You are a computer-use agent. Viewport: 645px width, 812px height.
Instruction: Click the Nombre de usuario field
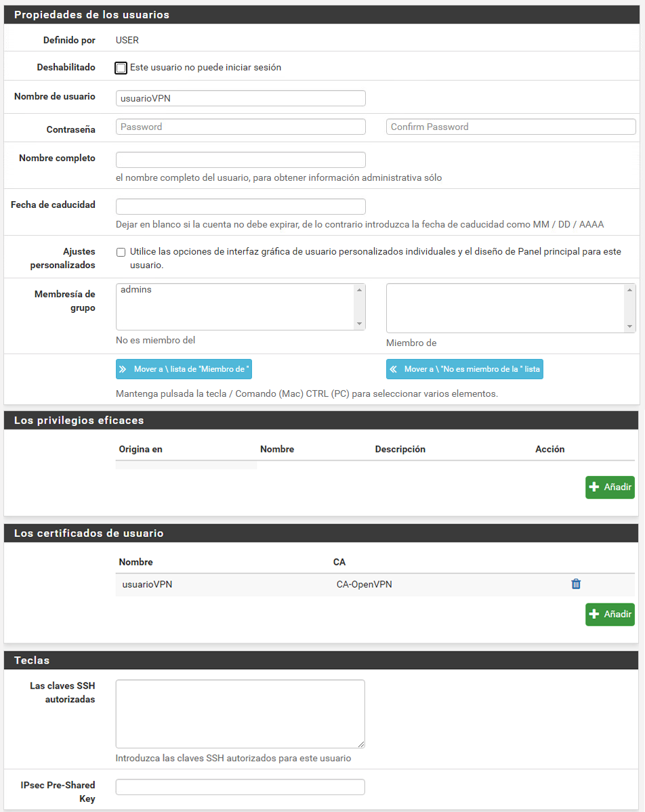[x=241, y=98]
